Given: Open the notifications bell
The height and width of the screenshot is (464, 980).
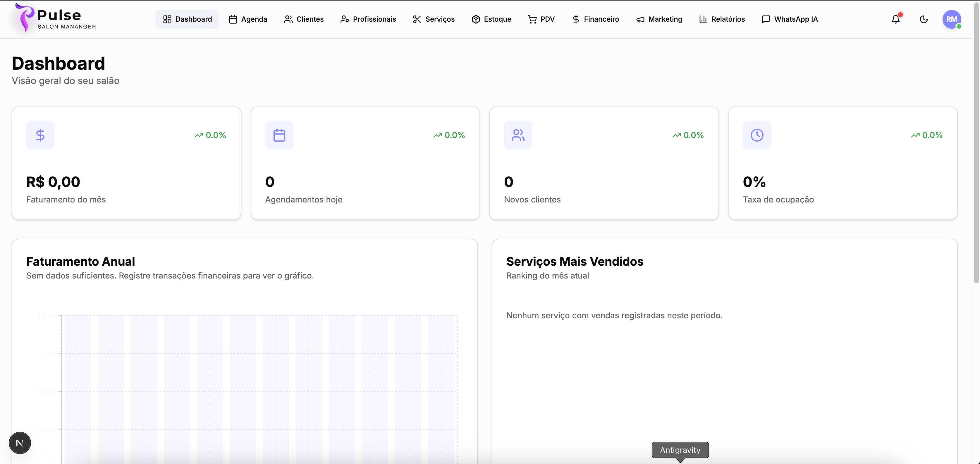Looking at the screenshot, I should tap(895, 19).
